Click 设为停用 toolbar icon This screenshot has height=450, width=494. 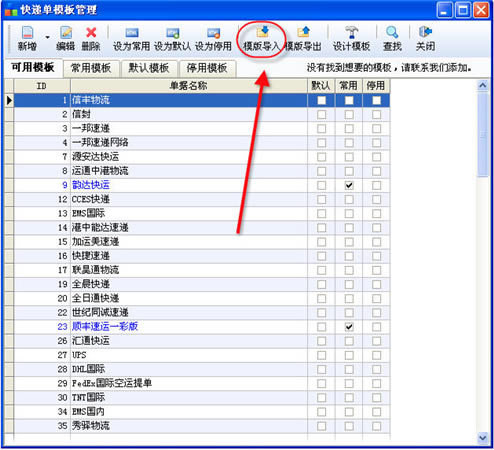(x=213, y=33)
